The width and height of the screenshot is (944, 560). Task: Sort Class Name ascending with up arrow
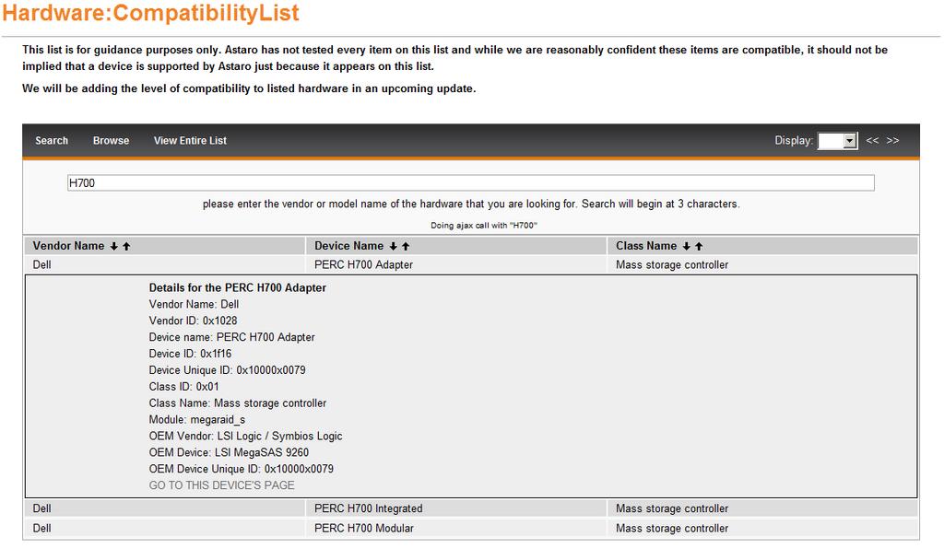(x=699, y=247)
